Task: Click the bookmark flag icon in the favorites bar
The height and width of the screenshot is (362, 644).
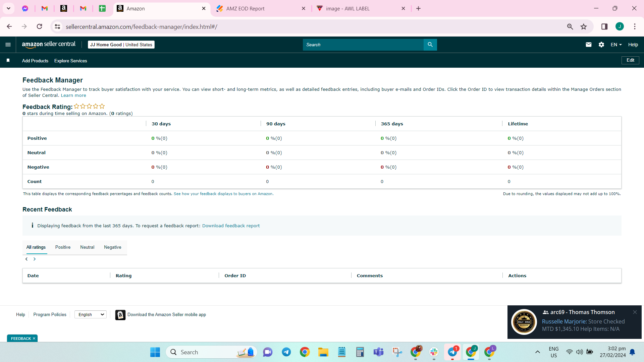Action: coord(8,60)
